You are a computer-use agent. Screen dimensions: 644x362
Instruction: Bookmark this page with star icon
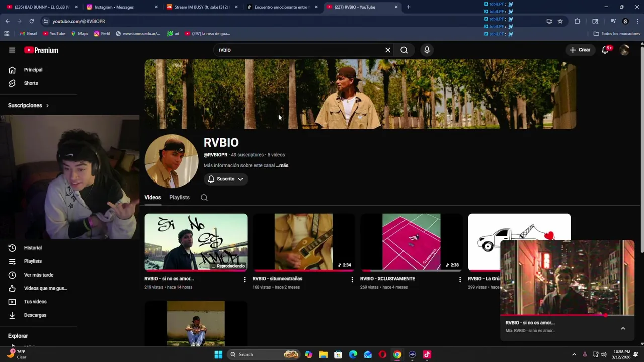(x=560, y=21)
